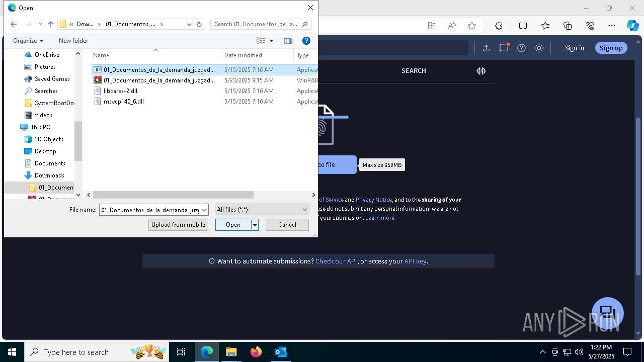The width and height of the screenshot is (644, 362).
Task: Open Edge browser extensions icon
Action: point(499,26)
